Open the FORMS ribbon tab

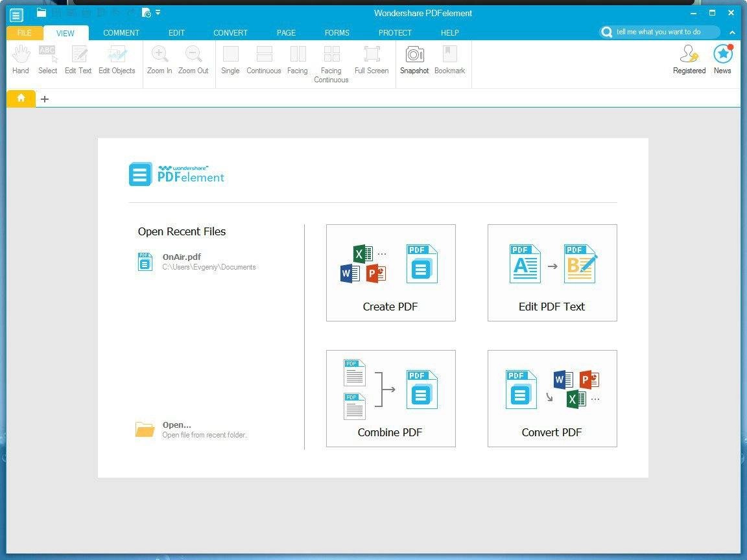pos(337,33)
